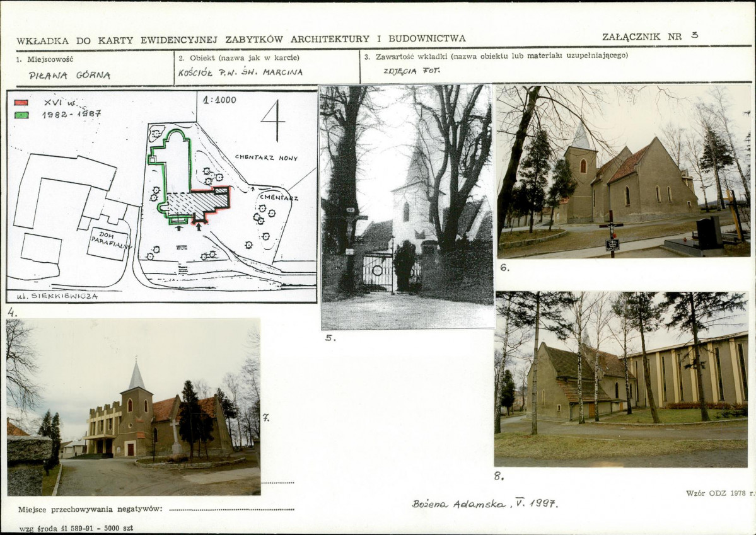756x535 pixels.
Task: Click the north arrow symbol on map
Action: tap(274, 120)
